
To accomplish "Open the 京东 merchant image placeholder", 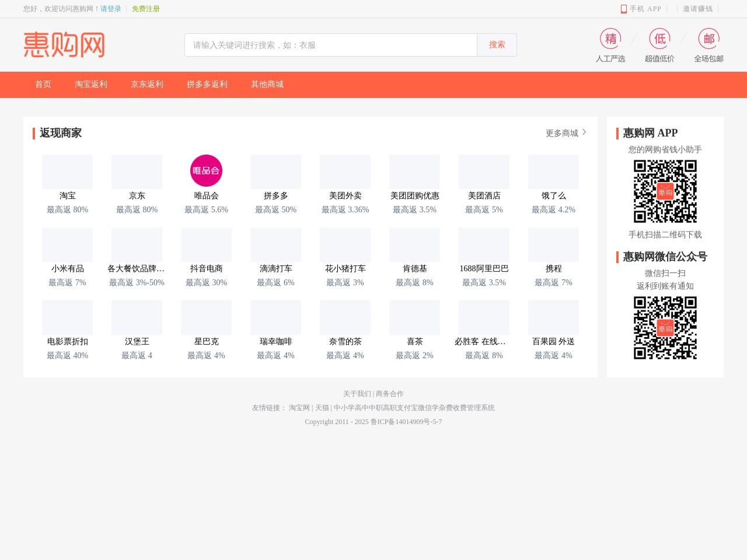I will [137, 171].
